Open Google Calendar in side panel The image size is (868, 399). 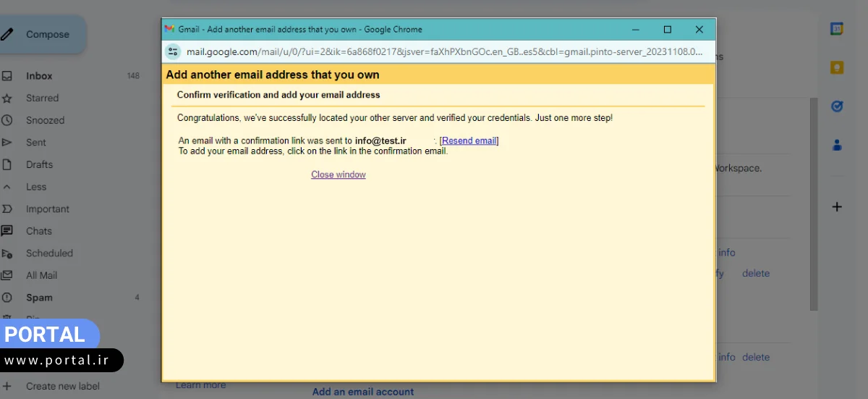click(837, 29)
